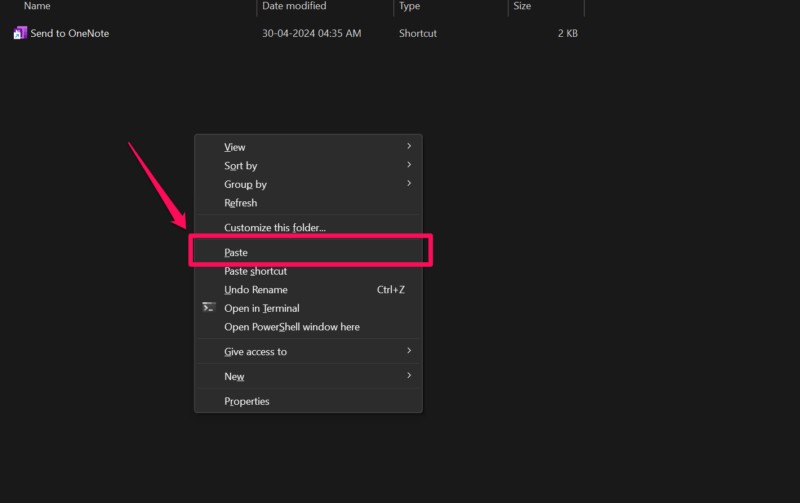Refresh the folder from the context menu

click(x=240, y=203)
